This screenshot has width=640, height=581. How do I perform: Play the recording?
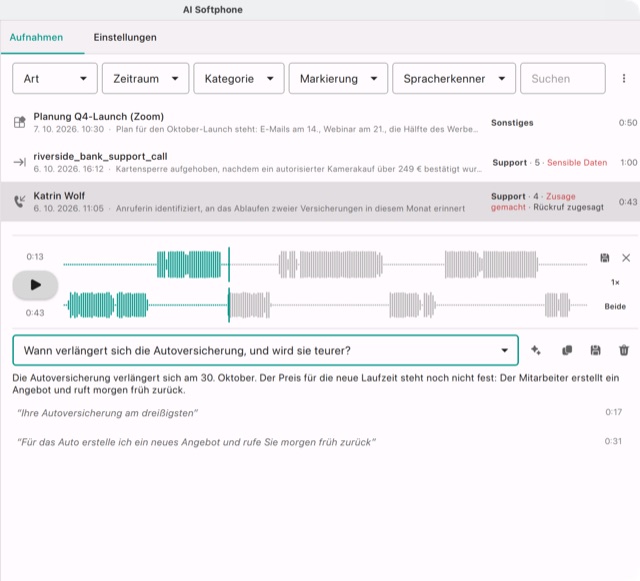(x=35, y=285)
